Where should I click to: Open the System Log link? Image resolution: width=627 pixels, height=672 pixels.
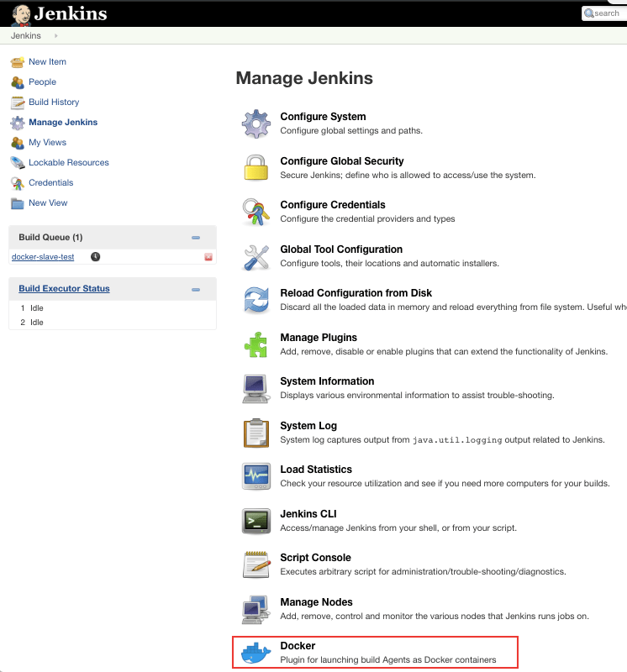308,426
